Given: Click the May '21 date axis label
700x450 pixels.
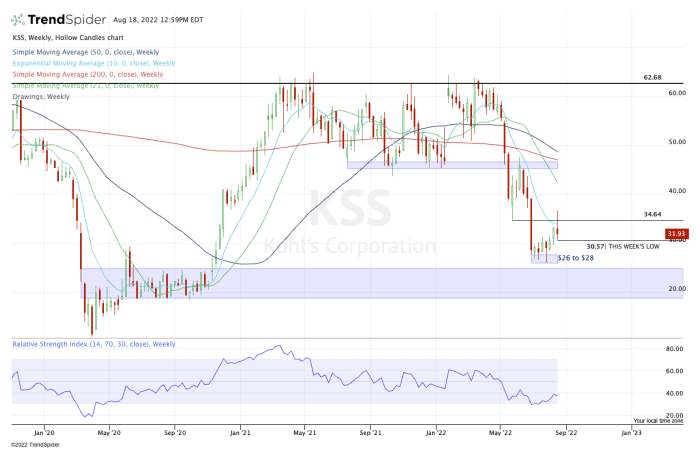Looking at the screenshot, I should click(x=305, y=433).
